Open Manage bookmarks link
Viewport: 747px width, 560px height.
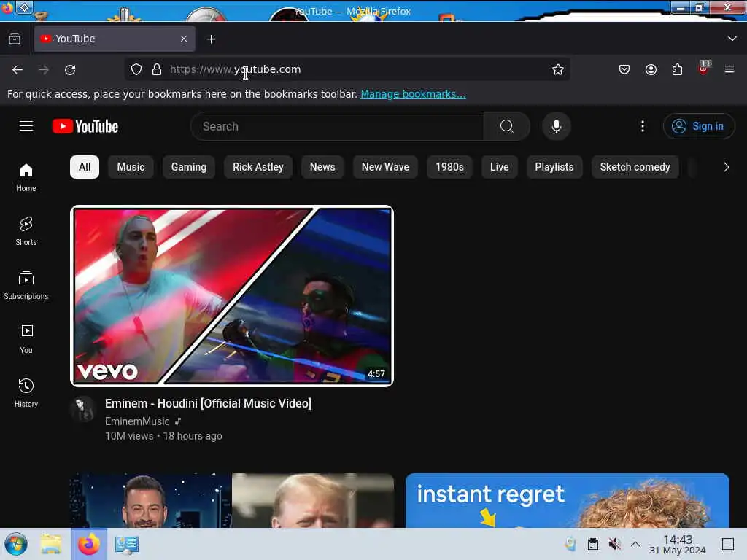click(x=413, y=94)
